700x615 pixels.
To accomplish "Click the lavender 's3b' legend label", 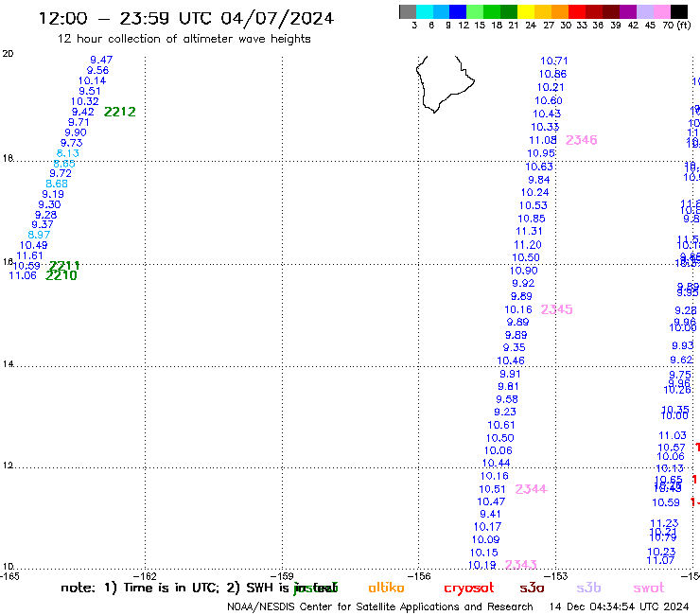I will [x=588, y=588].
